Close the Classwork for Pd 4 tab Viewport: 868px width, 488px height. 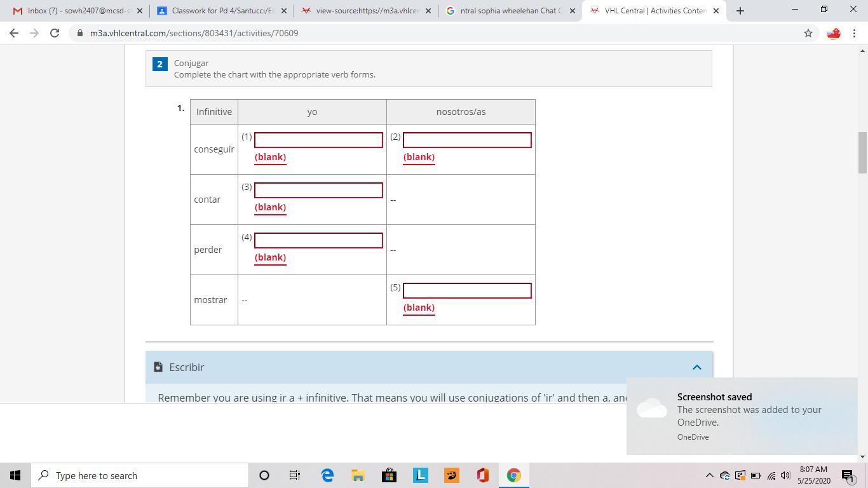pos(284,11)
